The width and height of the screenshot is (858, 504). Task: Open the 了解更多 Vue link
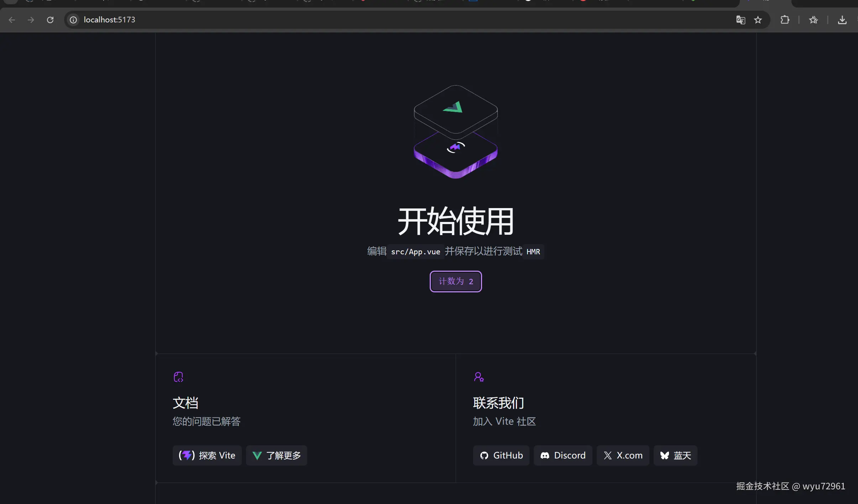point(277,455)
